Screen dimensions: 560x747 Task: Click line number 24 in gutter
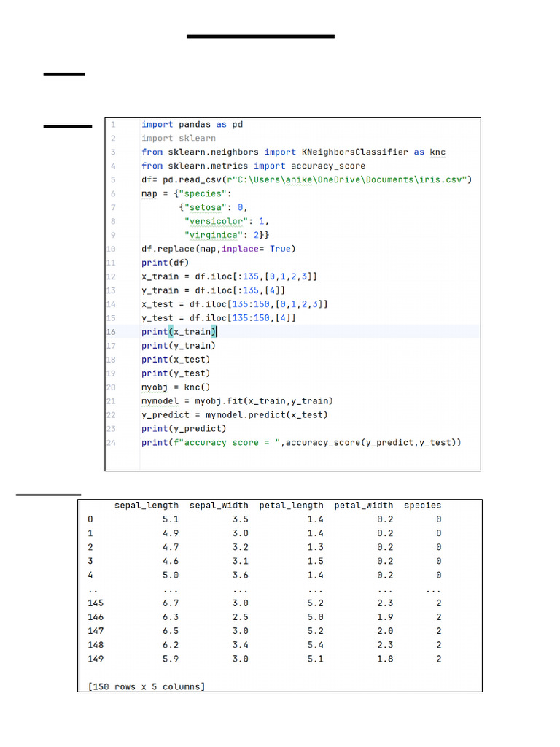pos(111,442)
